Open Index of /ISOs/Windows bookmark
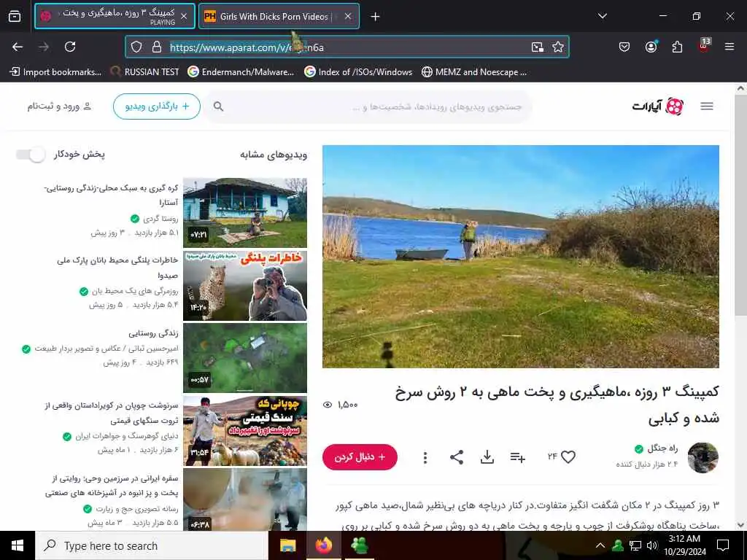Image resolution: width=747 pixels, height=560 pixels. pos(358,72)
